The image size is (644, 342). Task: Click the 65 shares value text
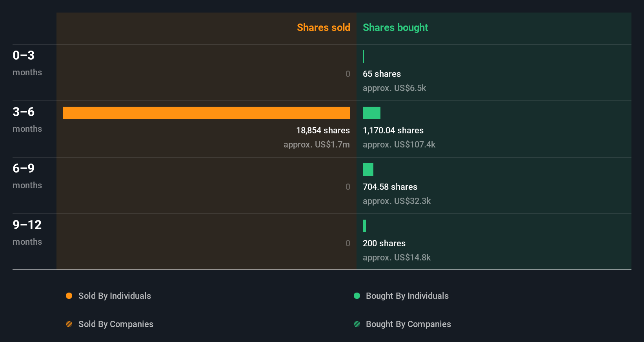tap(382, 74)
